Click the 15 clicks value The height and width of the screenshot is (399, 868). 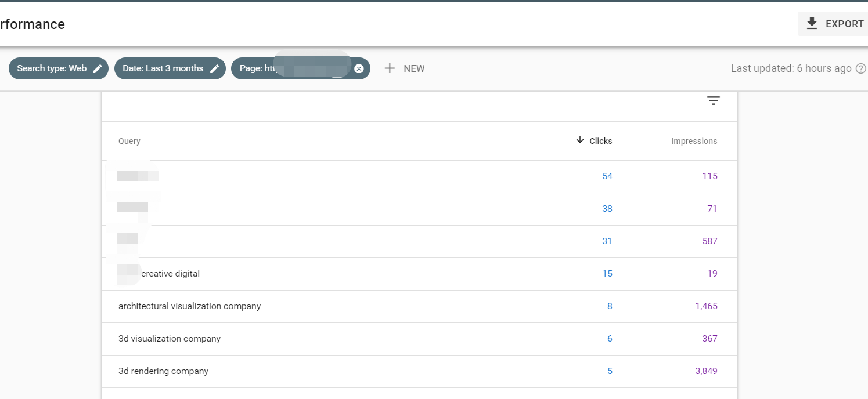pyautogui.click(x=607, y=274)
